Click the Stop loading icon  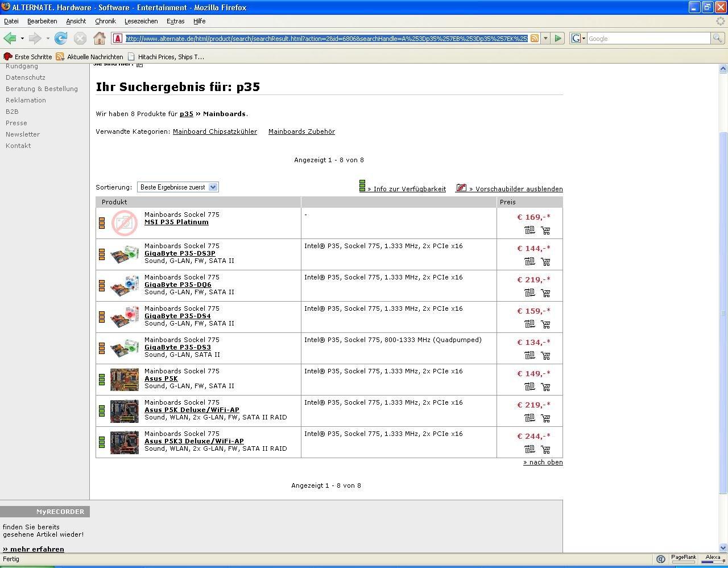pyautogui.click(x=80, y=38)
